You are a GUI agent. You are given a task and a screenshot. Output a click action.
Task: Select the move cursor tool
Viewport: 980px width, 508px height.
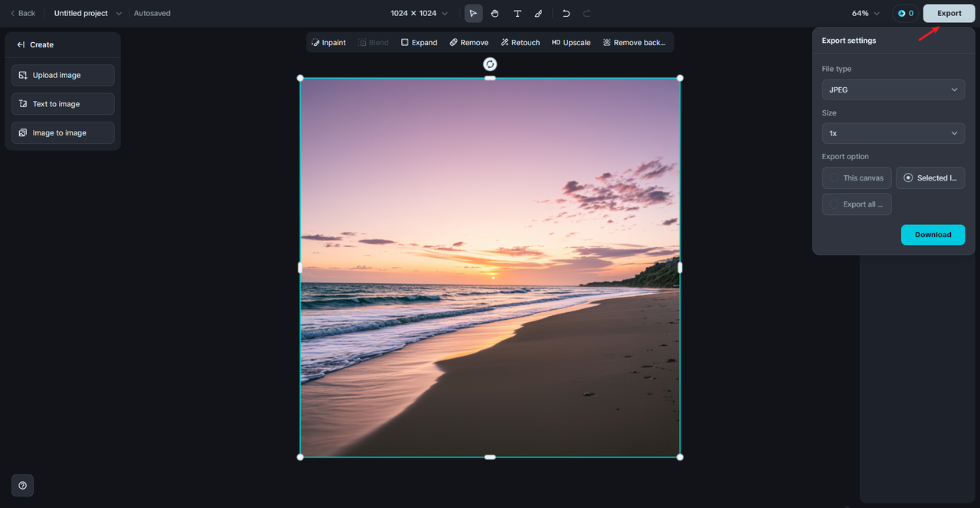coord(472,13)
